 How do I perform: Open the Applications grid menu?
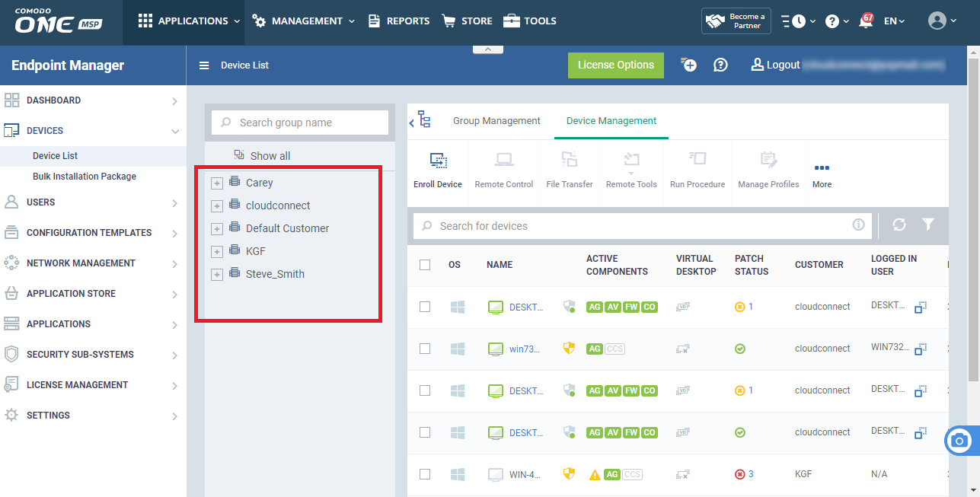(x=189, y=21)
